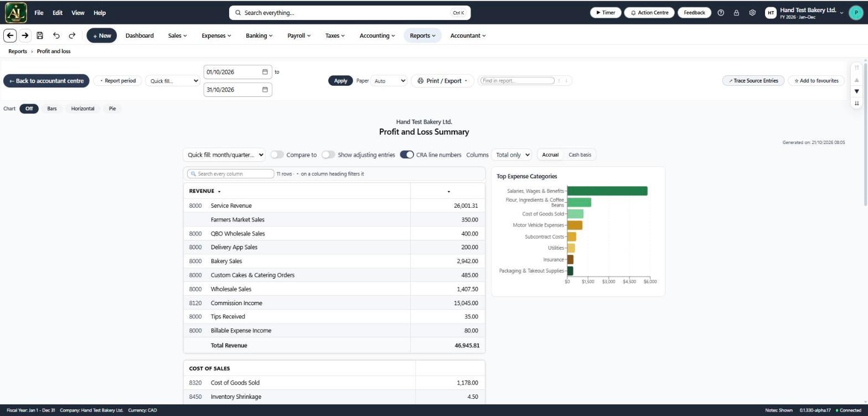
Task: Open settings with the gear icon
Action: [752, 13]
